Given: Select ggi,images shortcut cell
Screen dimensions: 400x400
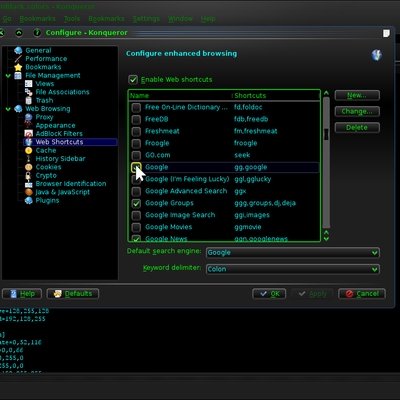Looking at the screenshot, I should (x=252, y=215).
